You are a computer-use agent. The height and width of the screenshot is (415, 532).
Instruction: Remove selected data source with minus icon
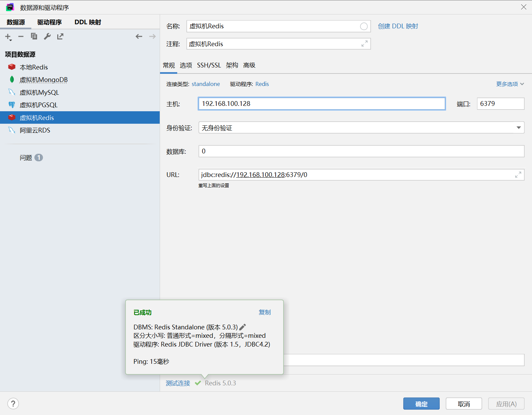click(21, 36)
